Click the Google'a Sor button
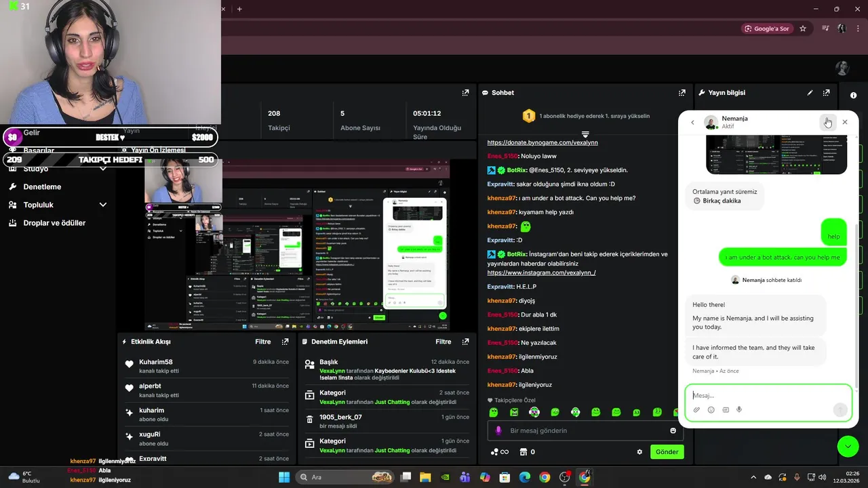Screen dimensions: 868x488 tap(768, 28)
